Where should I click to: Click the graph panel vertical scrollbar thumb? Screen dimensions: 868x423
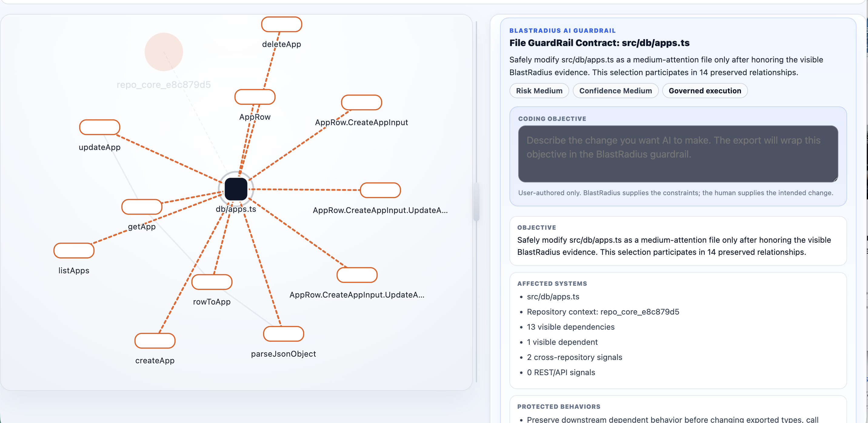(x=476, y=202)
